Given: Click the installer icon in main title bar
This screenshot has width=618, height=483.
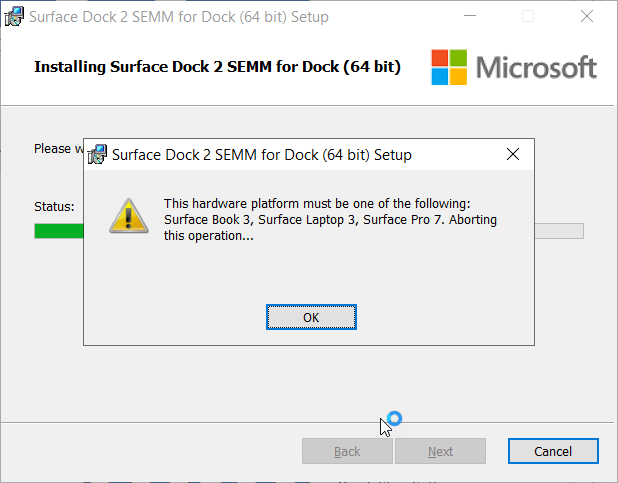Looking at the screenshot, I should point(15,16).
